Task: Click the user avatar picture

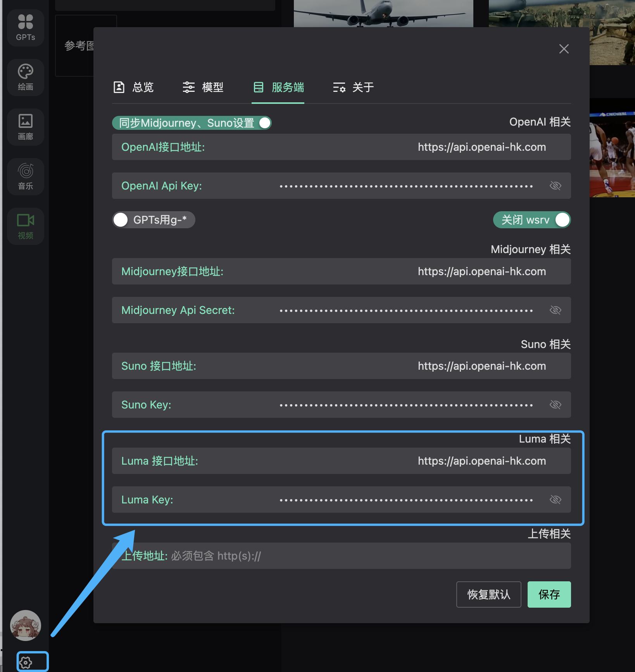Action: (26, 625)
